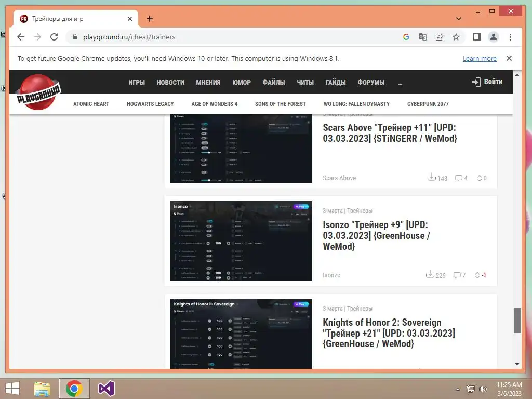This screenshot has width=532, height=399.
Task: Open the ATOMIC HEART link
Action: click(x=91, y=104)
